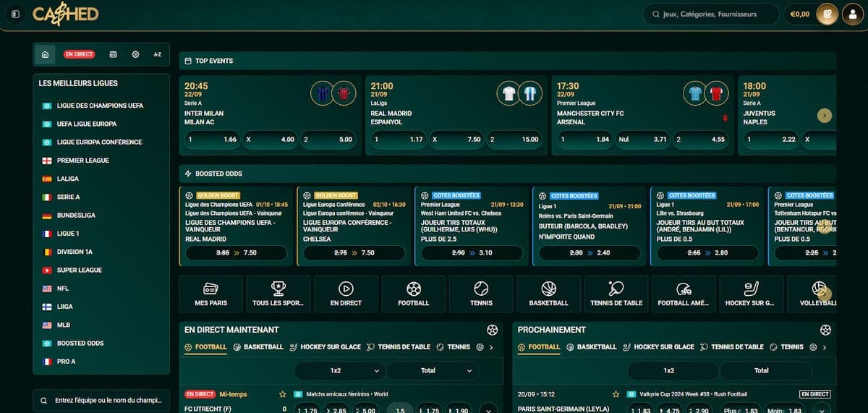The width and height of the screenshot is (868, 413).
Task: Select Tennis sport tile
Action: [x=481, y=294]
